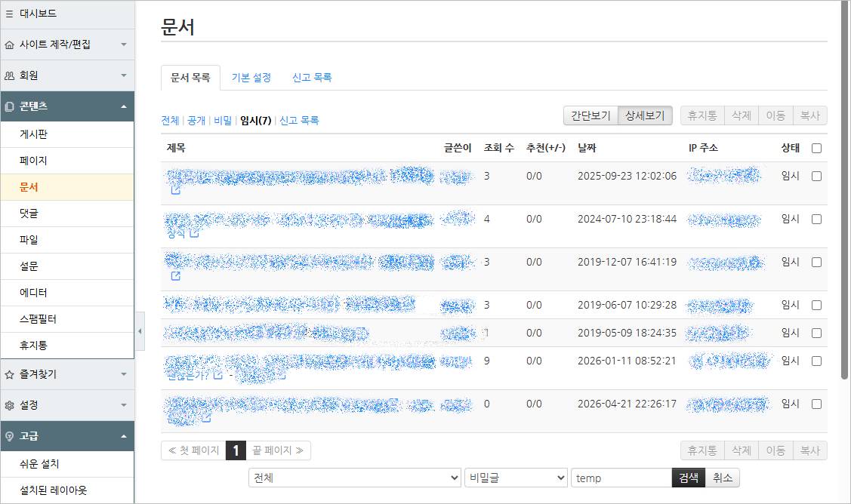Viewport: 851px width, 504px height.
Task: Open the 전체 module dropdown below the list
Action: 354,478
